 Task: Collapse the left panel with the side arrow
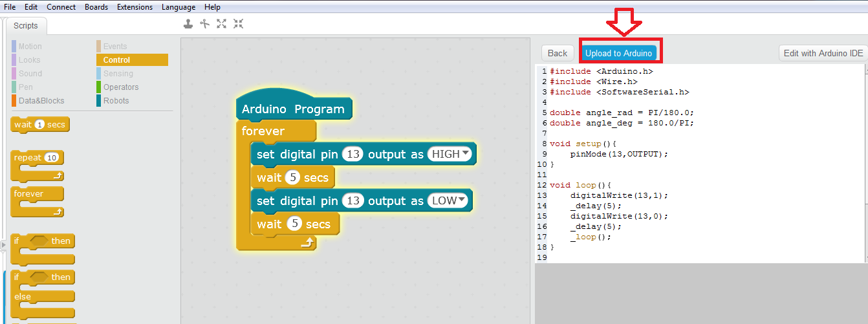point(3,244)
